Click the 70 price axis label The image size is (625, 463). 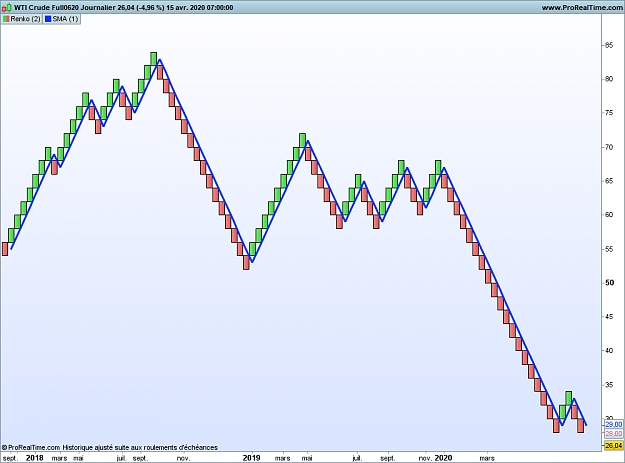coord(609,147)
